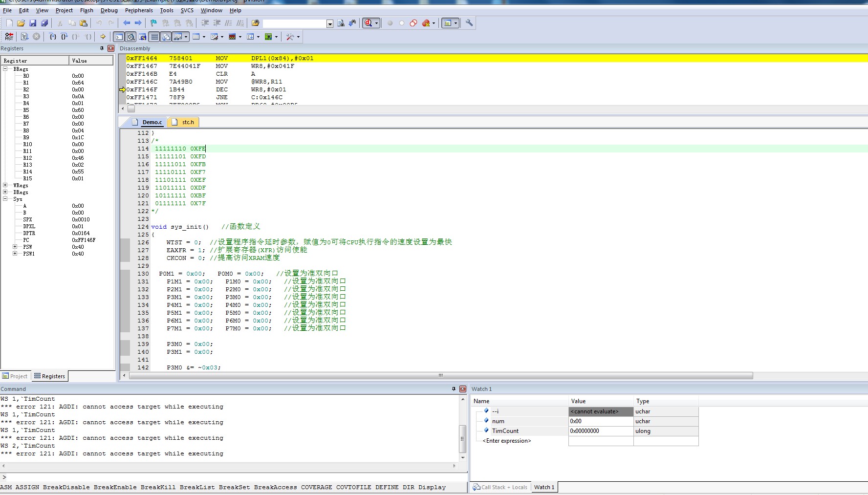
Task: Open the window layout dropdown
Action: [456, 23]
